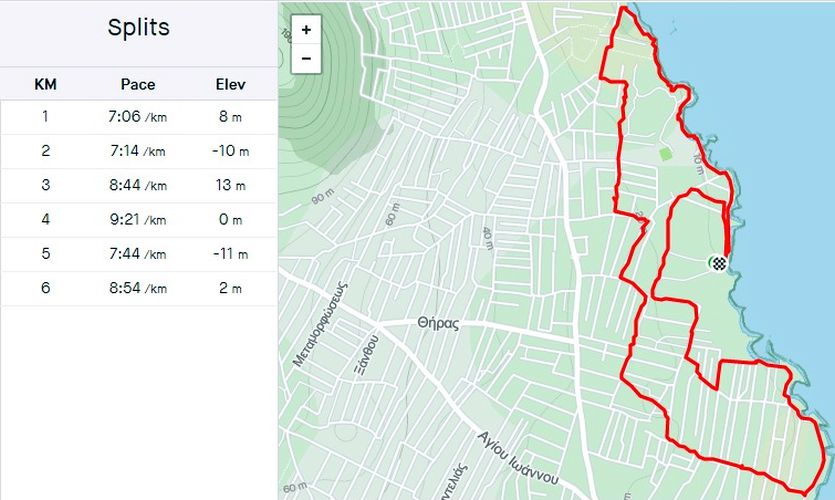Click the -11 m elevation value
Screen dimensions: 835x500
pyautogui.click(x=231, y=254)
